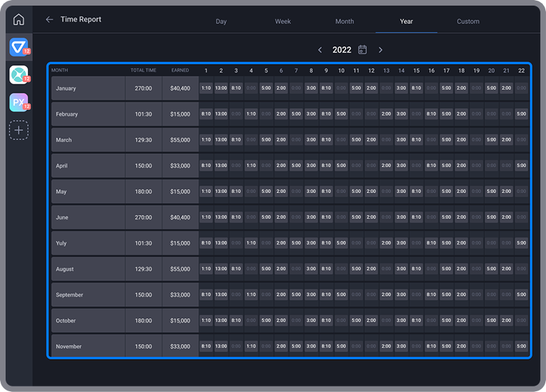The image size is (546, 392).
Task: Open the teal X app icon
Action: tap(19, 74)
